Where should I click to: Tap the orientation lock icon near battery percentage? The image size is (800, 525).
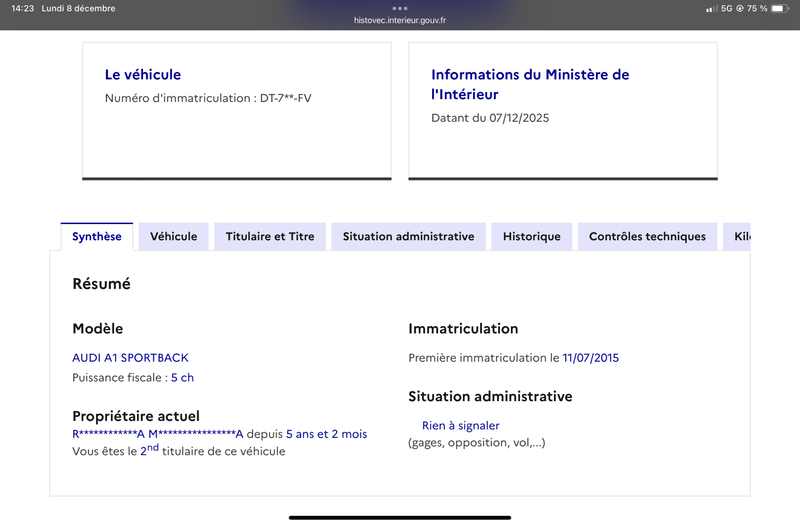[739, 9]
